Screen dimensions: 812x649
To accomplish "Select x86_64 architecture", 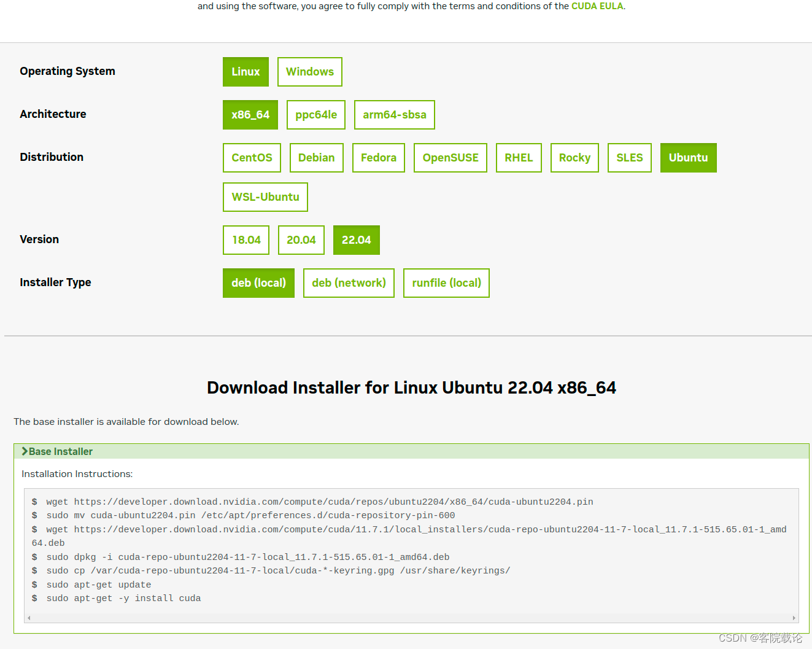I will [250, 115].
